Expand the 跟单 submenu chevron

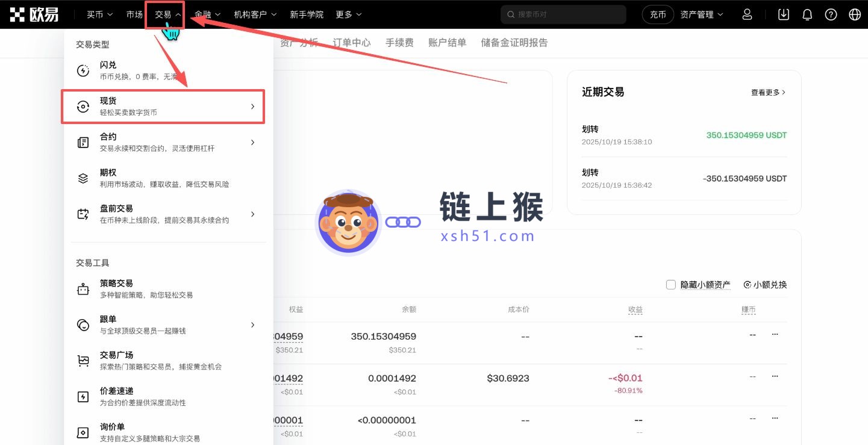[252, 325]
